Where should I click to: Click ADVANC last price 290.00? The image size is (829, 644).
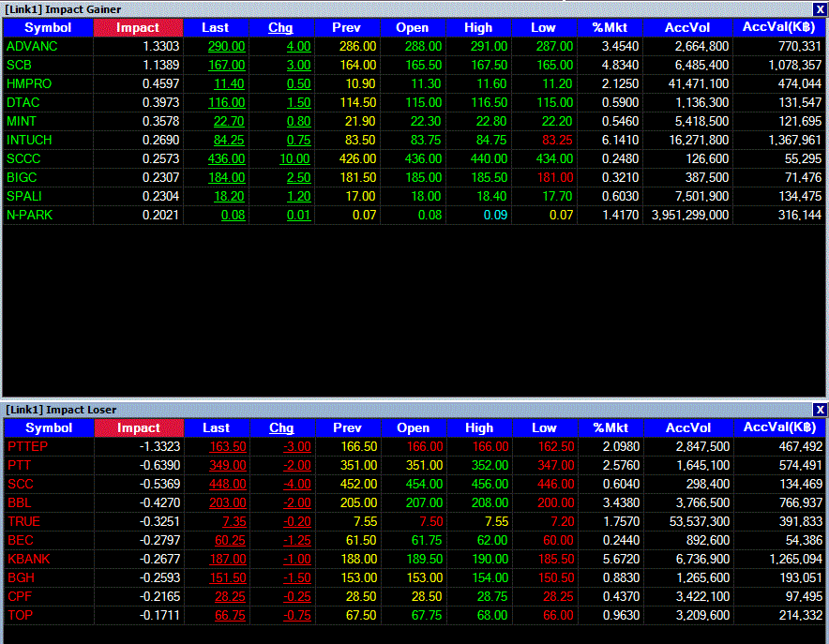coord(226,47)
